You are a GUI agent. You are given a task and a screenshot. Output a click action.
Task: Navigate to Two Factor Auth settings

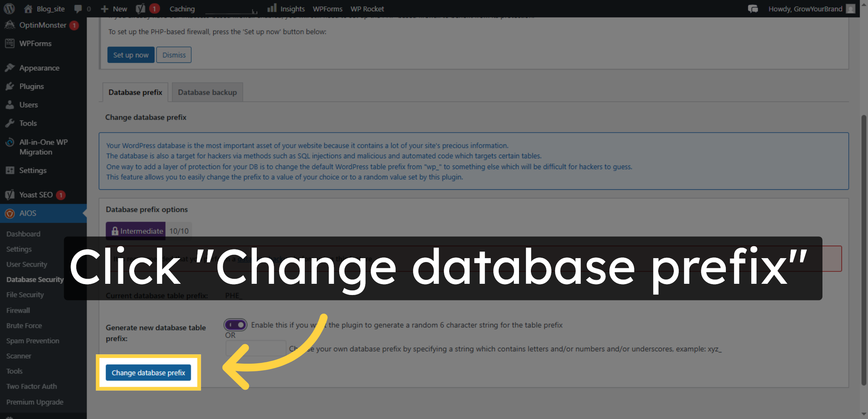[x=31, y=386]
